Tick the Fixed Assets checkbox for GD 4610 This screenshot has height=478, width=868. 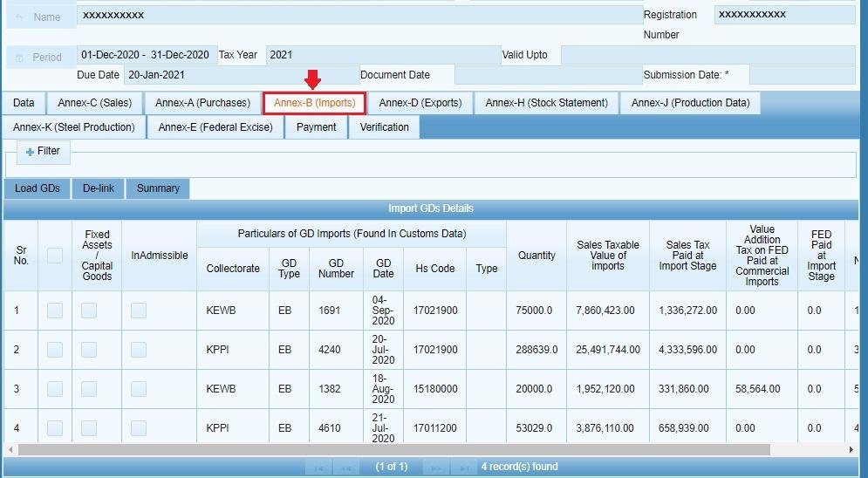pos(89,428)
